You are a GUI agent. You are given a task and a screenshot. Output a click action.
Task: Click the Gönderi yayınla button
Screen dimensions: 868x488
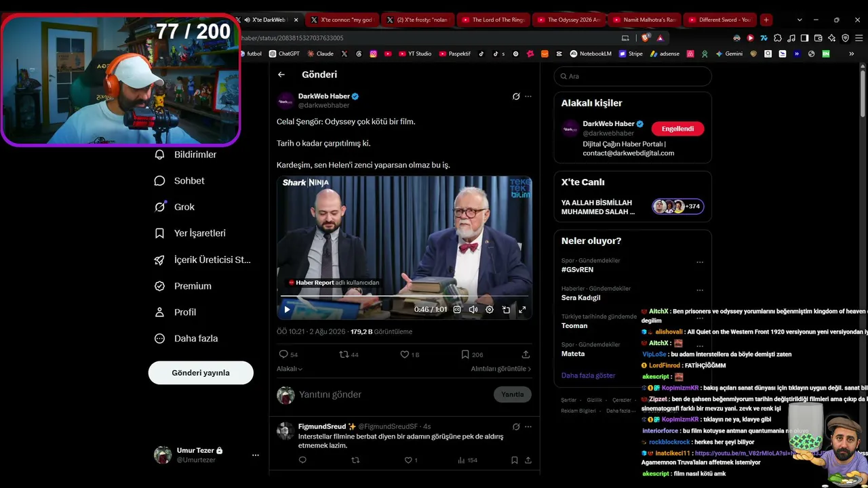[201, 373]
